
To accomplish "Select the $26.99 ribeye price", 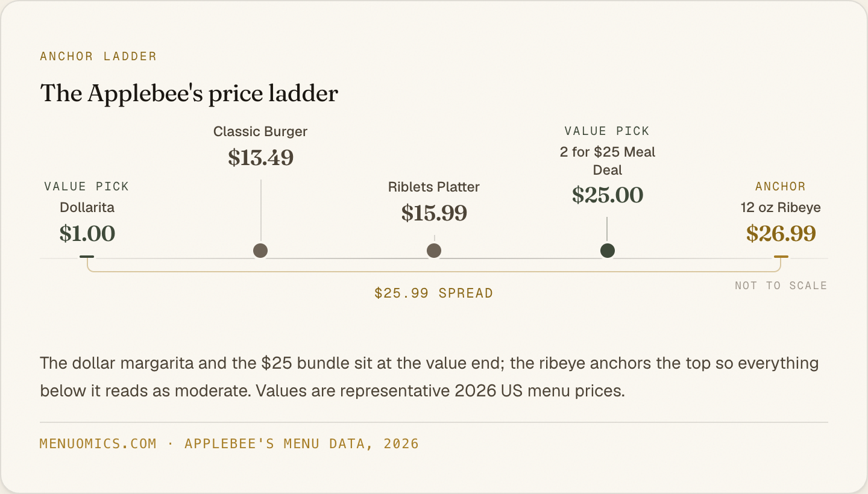I will [781, 234].
